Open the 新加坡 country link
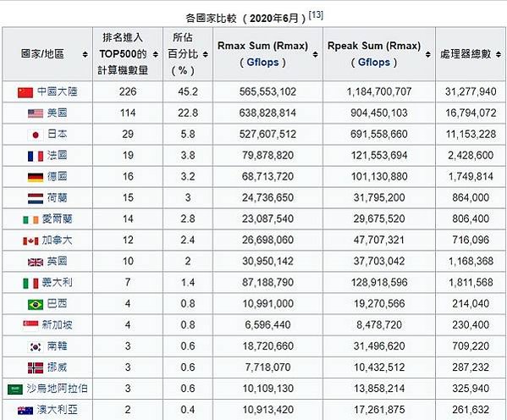507x420 pixels. tap(57, 325)
